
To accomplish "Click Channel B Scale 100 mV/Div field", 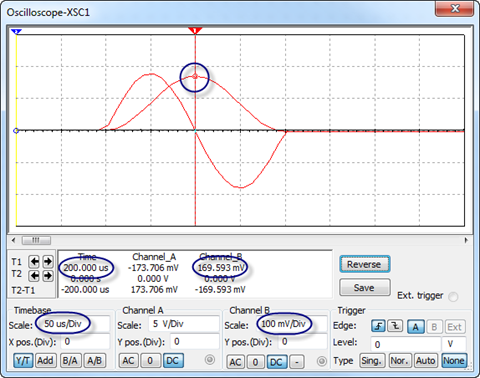I will click(292, 324).
